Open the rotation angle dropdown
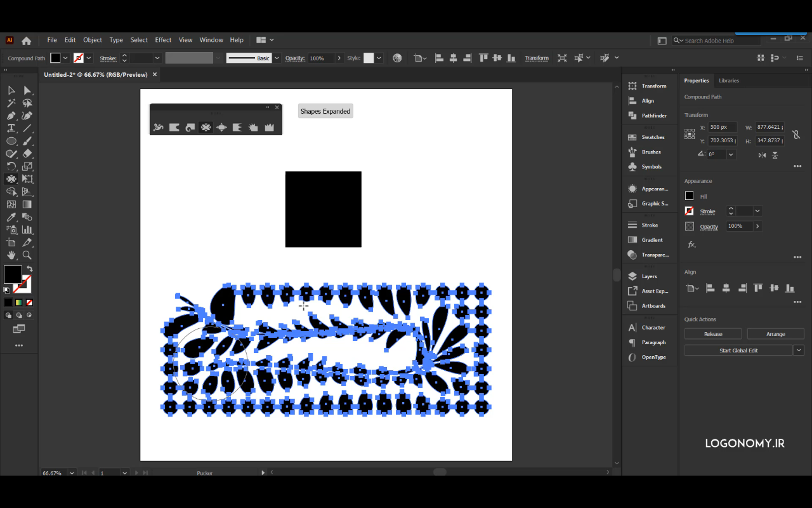The width and height of the screenshot is (812, 508). click(731, 154)
